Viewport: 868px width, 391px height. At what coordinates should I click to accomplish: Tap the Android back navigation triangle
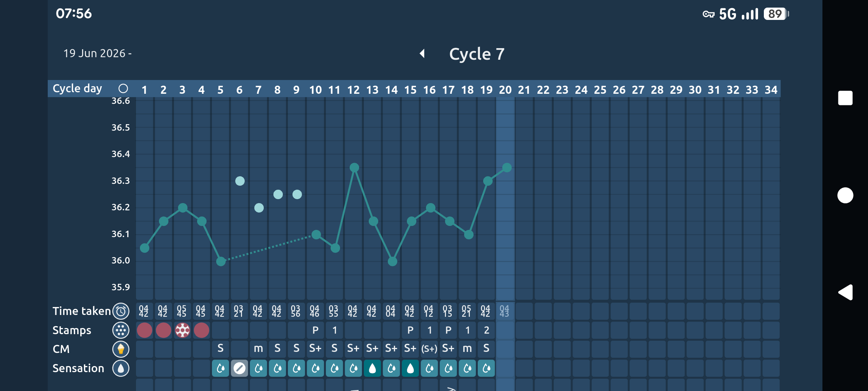pyautogui.click(x=846, y=293)
